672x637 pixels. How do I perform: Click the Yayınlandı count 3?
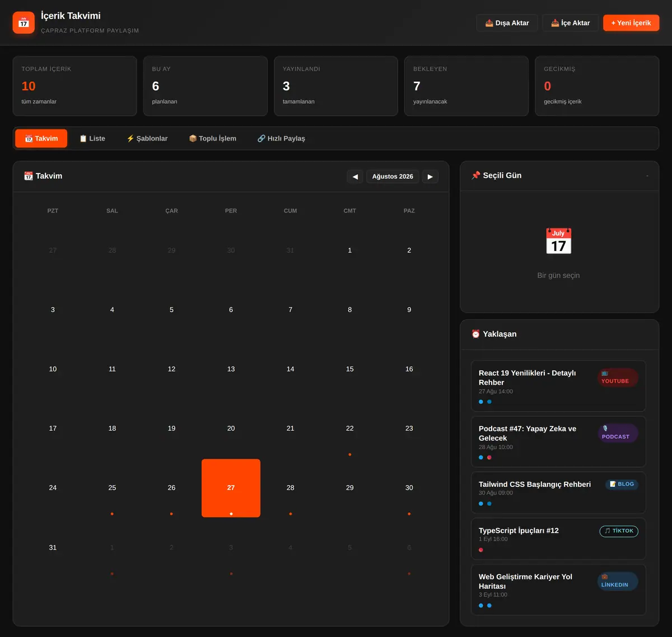[286, 86]
